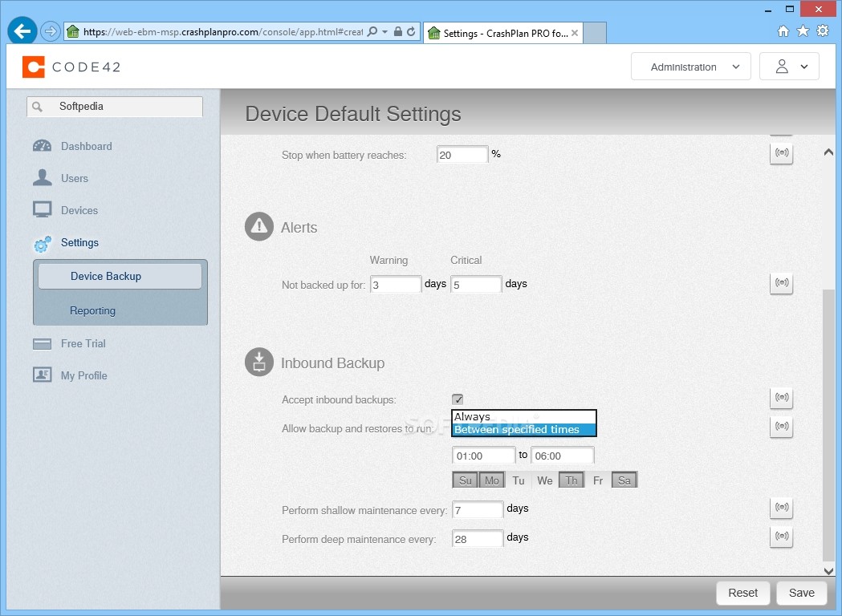Open the Dashboard page
This screenshot has width=842, height=616.
point(87,146)
